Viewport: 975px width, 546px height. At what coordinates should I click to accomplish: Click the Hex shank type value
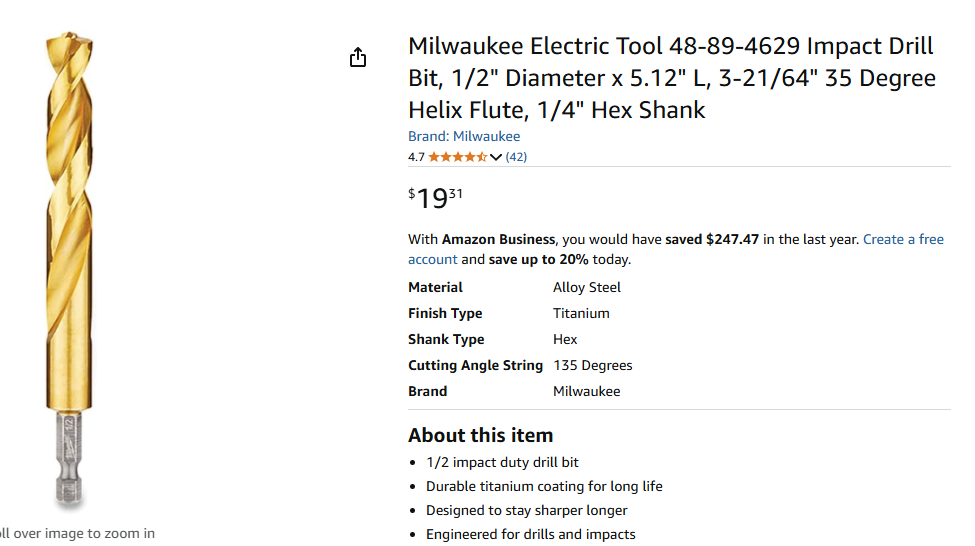(x=565, y=339)
